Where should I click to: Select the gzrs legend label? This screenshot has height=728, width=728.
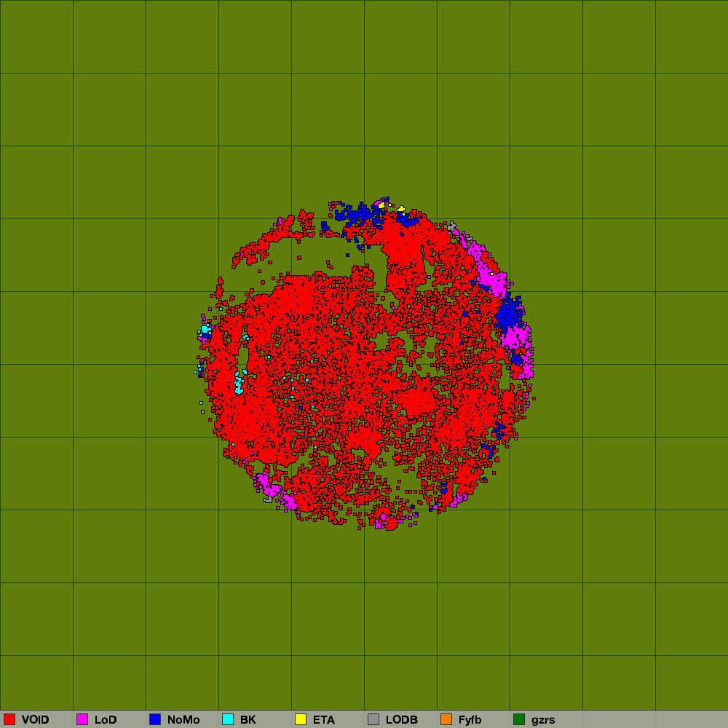(543, 720)
